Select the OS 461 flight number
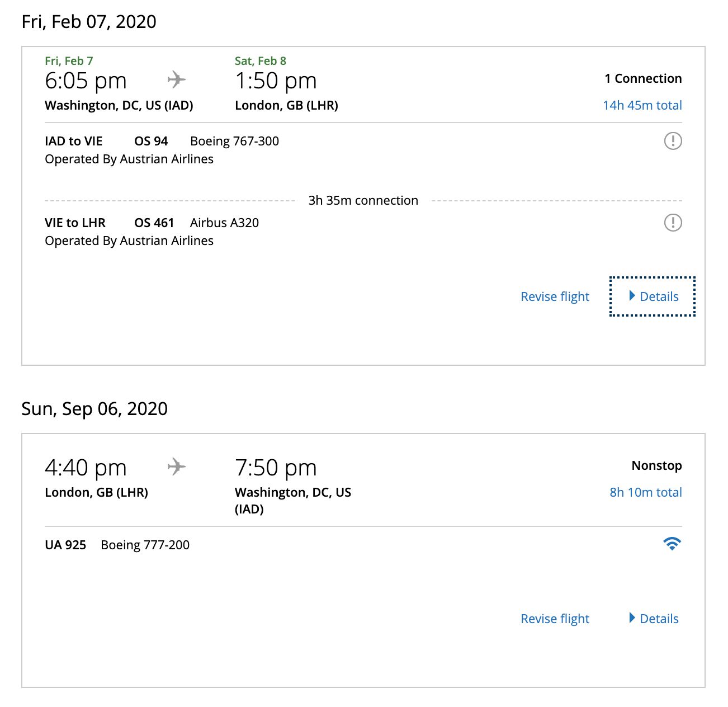728x707 pixels. pyautogui.click(x=154, y=223)
